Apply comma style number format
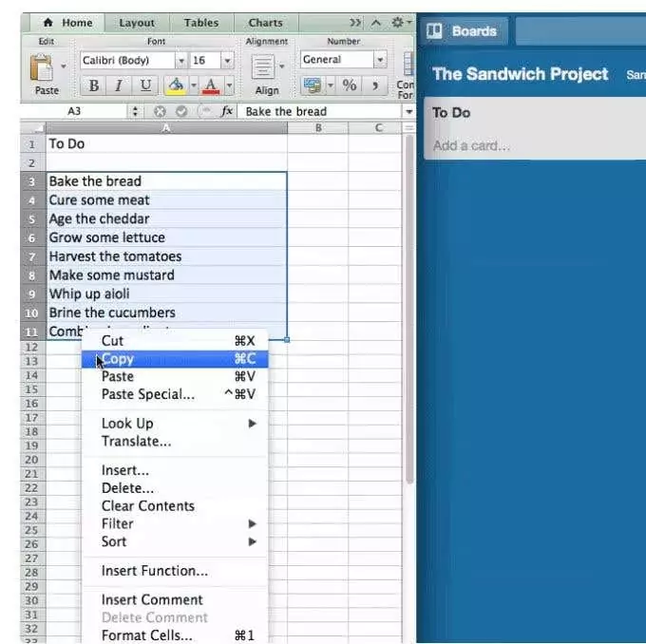This screenshot has width=646, height=644. click(375, 85)
